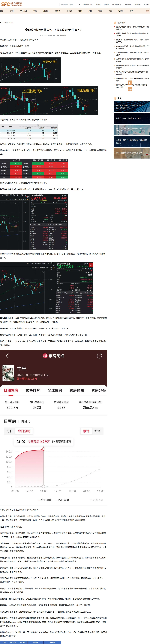150x644 pixels.
Task: Select 要闻 in the navigation bar
Action: click(12, 11)
